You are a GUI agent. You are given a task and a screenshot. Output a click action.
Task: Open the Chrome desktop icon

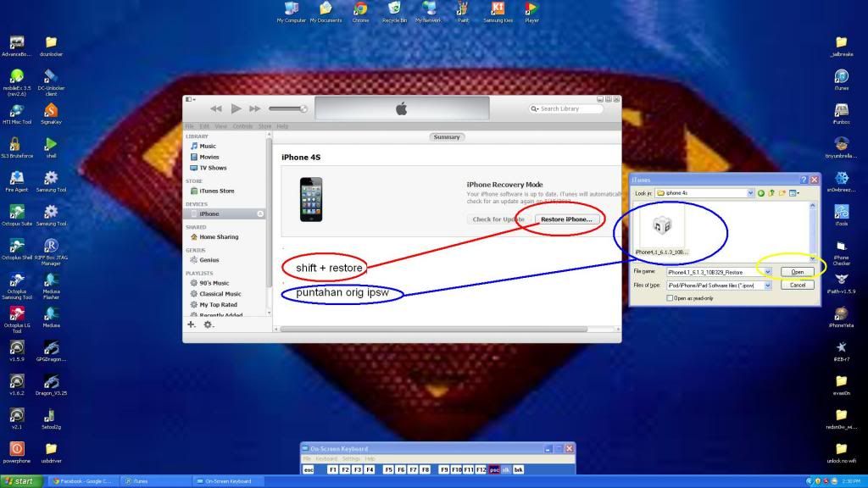click(x=360, y=12)
